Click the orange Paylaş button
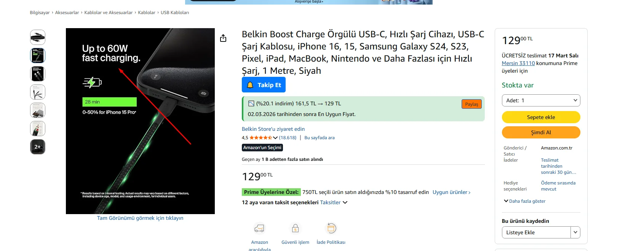Screen dimensions: 644x251 471,104
